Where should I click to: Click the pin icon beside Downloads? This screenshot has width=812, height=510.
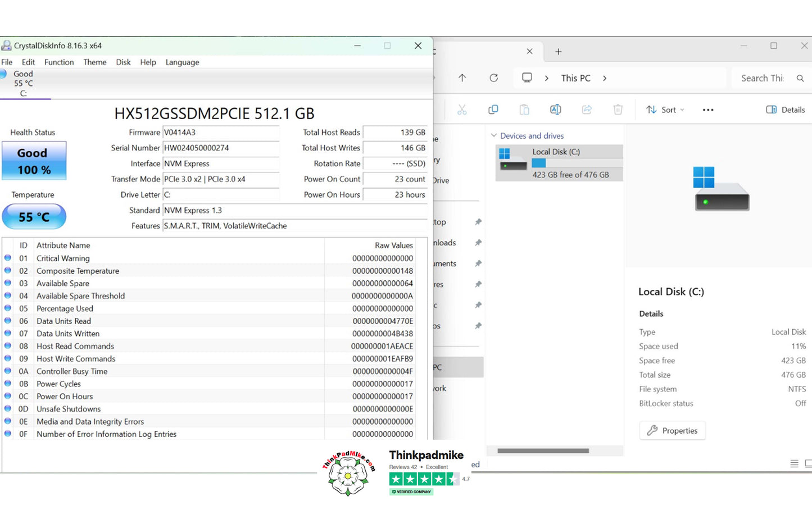(478, 243)
